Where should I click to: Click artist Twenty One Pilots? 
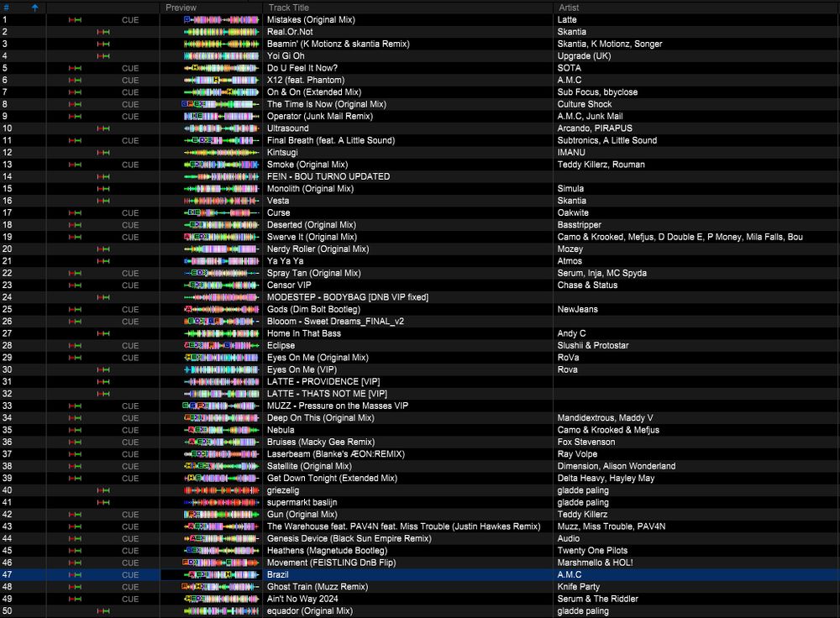pyautogui.click(x=592, y=551)
